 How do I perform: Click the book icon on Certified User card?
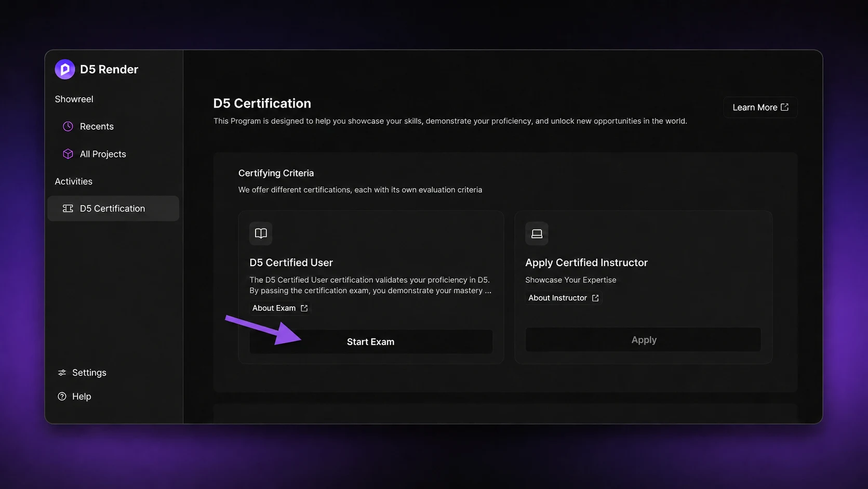coord(261,233)
